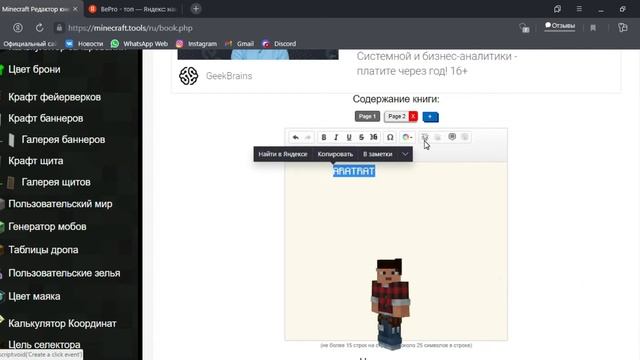Screen dimensions: 640x360
Task: Open 'Цвет брони' in sidebar
Action: 34,69
